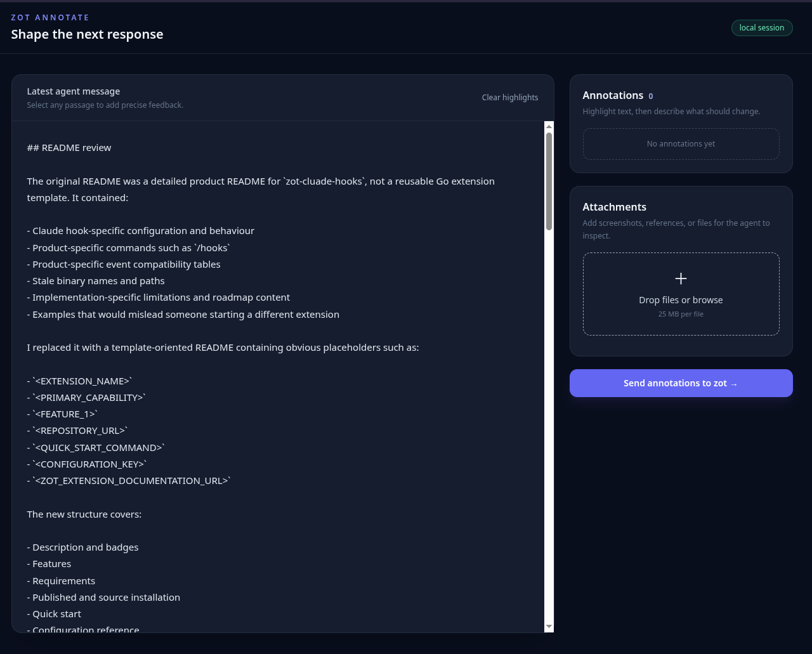Image resolution: width=812 pixels, height=654 pixels.
Task: Click 'I replaced it with a template-oriented README' line
Action: (x=223, y=348)
